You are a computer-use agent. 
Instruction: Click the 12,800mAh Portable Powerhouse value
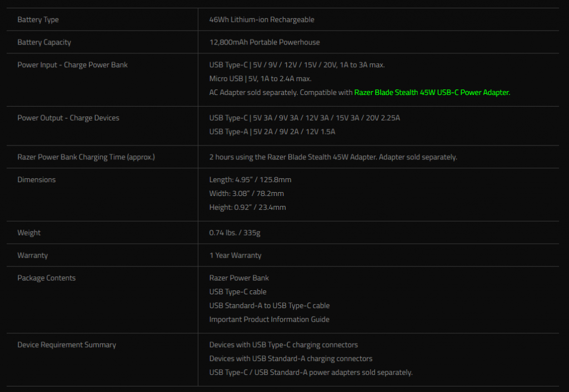tap(264, 42)
